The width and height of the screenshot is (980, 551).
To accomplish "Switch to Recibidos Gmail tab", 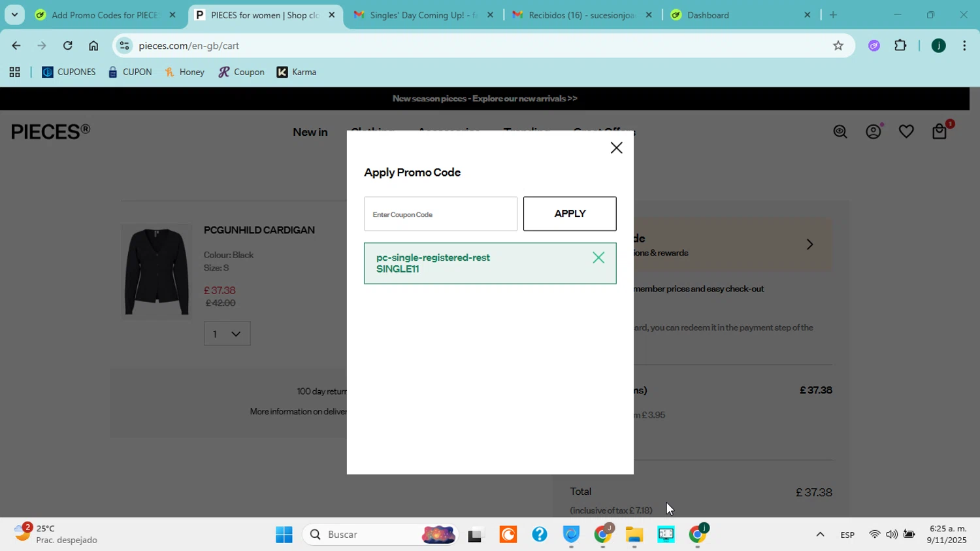I will pos(581,15).
